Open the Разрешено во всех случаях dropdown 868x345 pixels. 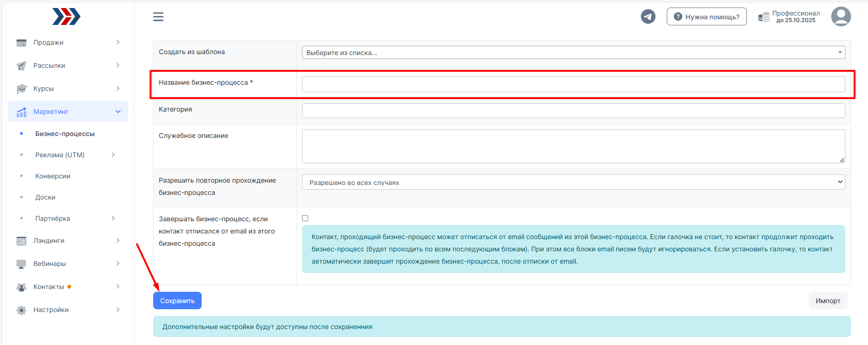[x=573, y=182]
